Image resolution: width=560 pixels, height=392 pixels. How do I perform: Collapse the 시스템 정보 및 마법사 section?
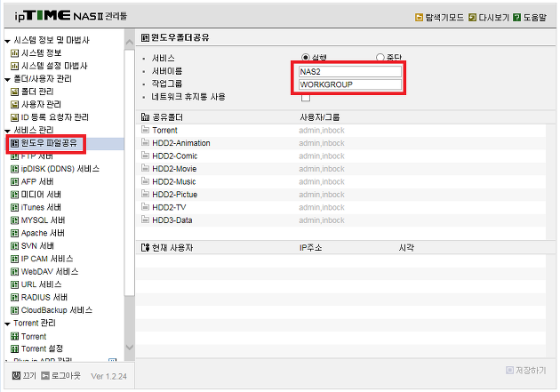tap(7, 41)
